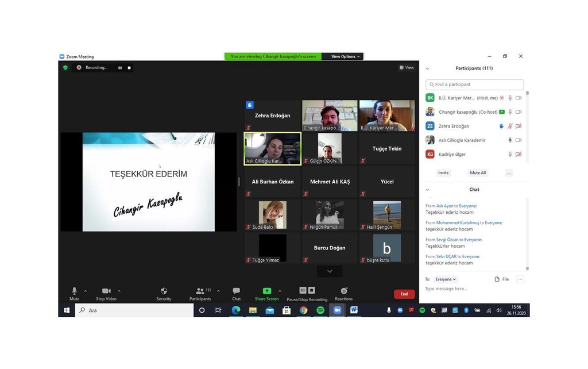Toggle Stop Video camera button
Image resolution: width=588 pixels, height=369 pixels.
106,291
